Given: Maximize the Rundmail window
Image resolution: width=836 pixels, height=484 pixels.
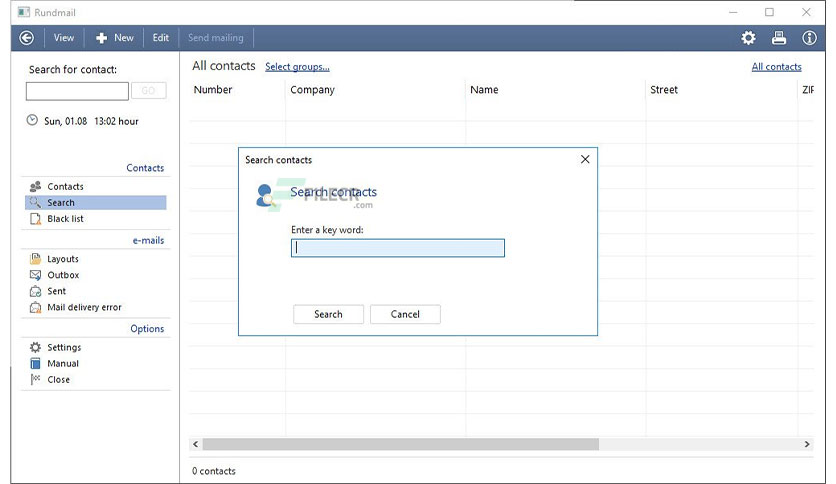Looking at the screenshot, I should click(769, 12).
